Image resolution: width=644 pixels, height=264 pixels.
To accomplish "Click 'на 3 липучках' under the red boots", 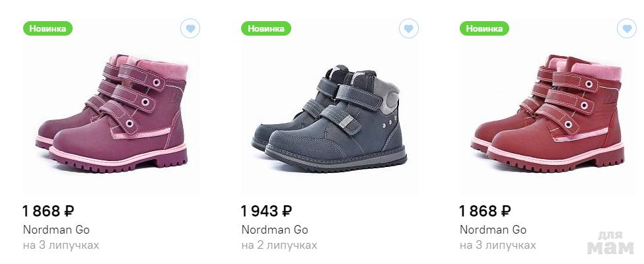I will [x=497, y=246].
